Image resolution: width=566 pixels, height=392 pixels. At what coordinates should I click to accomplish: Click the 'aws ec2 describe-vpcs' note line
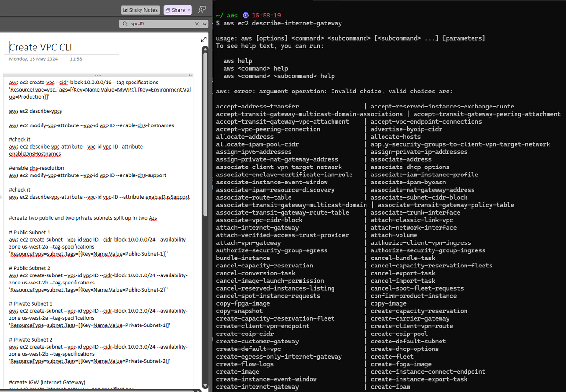(35, 111)
